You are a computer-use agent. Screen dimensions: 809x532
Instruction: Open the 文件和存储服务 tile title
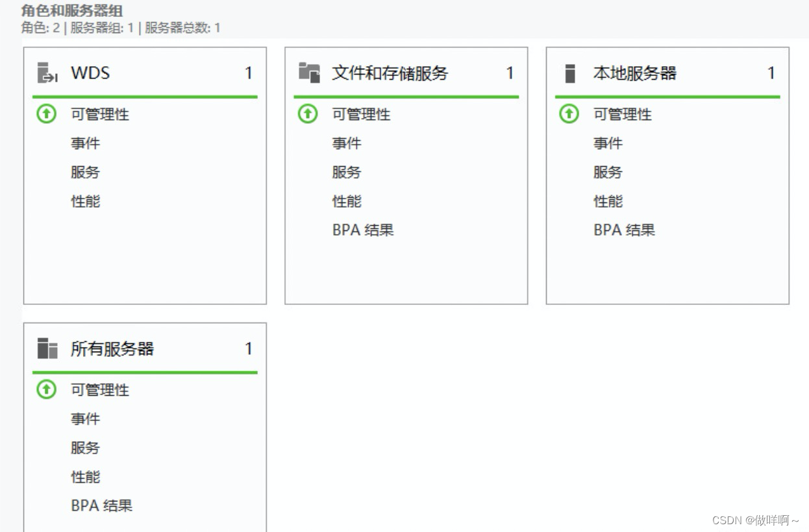pos(390,73)
